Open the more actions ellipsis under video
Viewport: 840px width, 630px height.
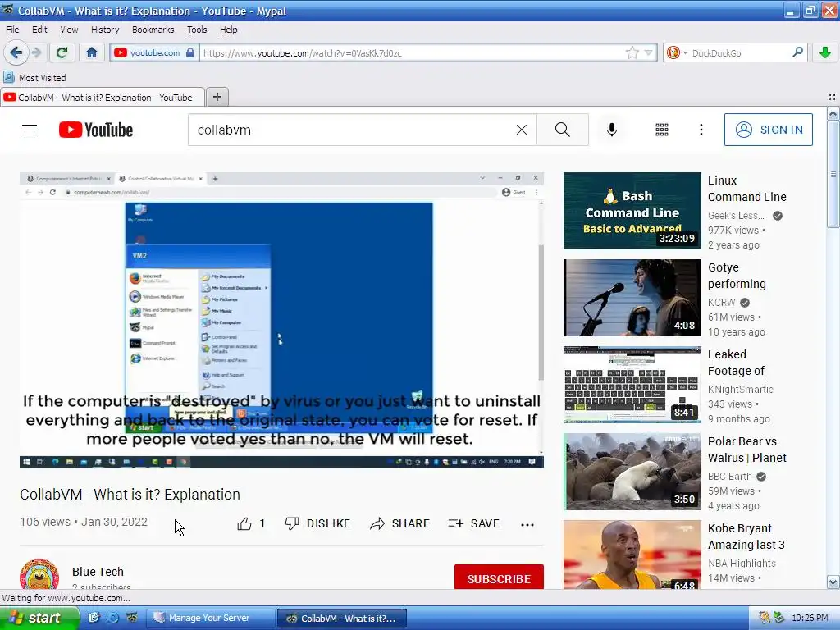click(527, 524)
